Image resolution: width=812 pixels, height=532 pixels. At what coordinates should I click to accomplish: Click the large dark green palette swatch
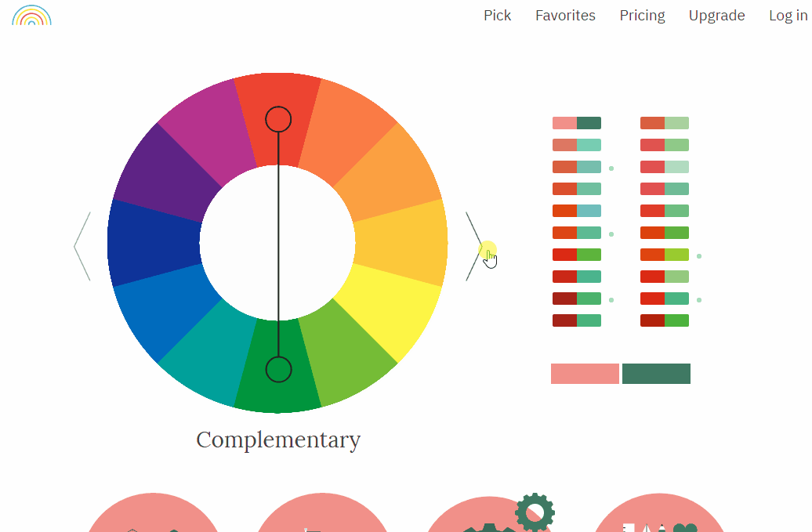656,374
